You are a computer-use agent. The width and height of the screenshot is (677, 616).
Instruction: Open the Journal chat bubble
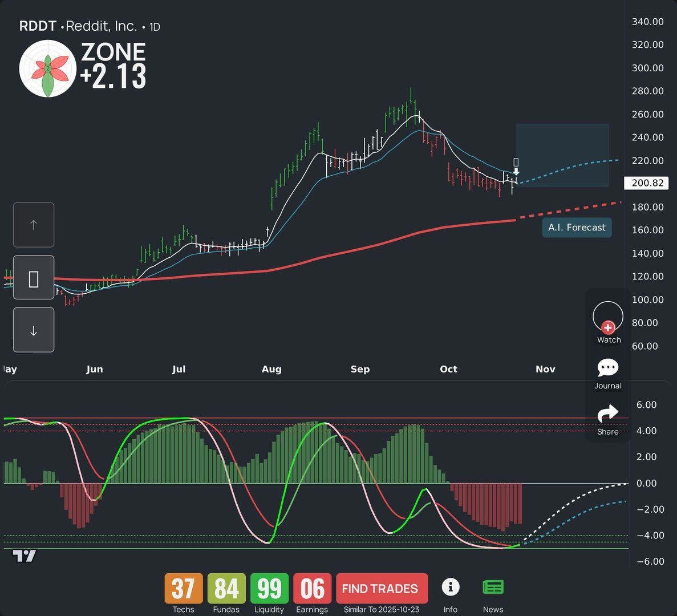point(608,374)
